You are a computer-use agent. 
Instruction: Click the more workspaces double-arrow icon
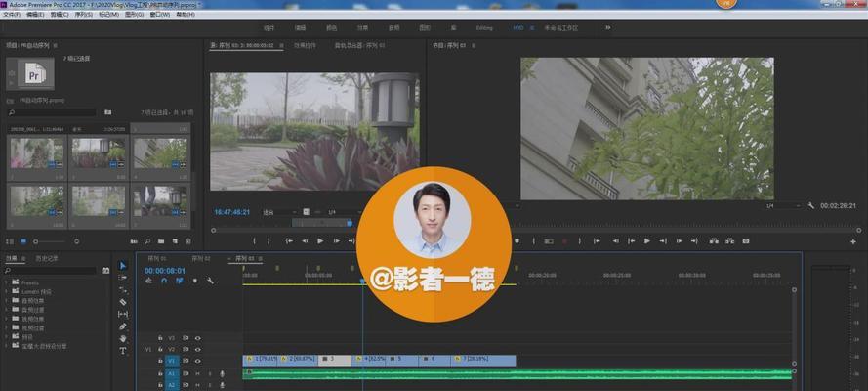(608, 27)
